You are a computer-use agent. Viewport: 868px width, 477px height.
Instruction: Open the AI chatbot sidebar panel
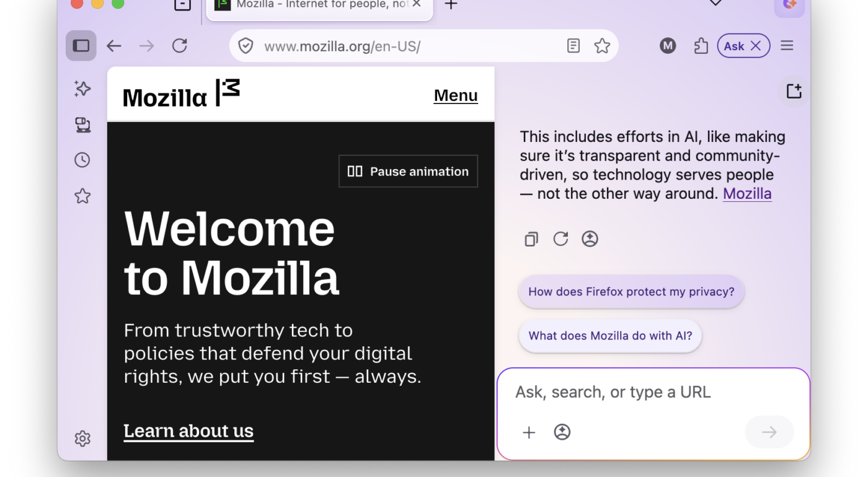tap(82, 89)
